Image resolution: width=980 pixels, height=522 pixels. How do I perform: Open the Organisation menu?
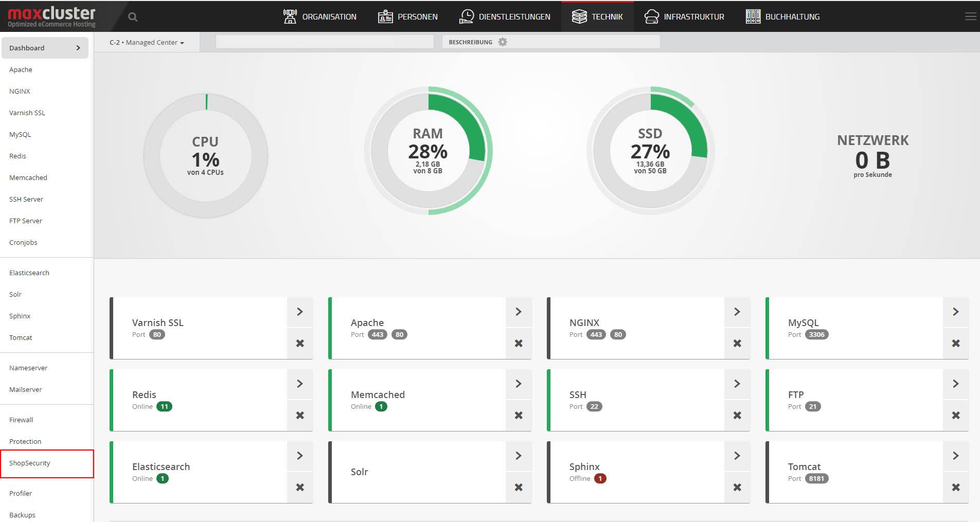tap(319, 16)
